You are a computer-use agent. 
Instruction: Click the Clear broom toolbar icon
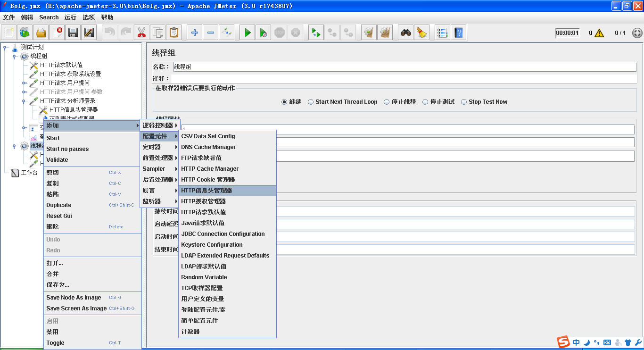click(x=369, y=33)
